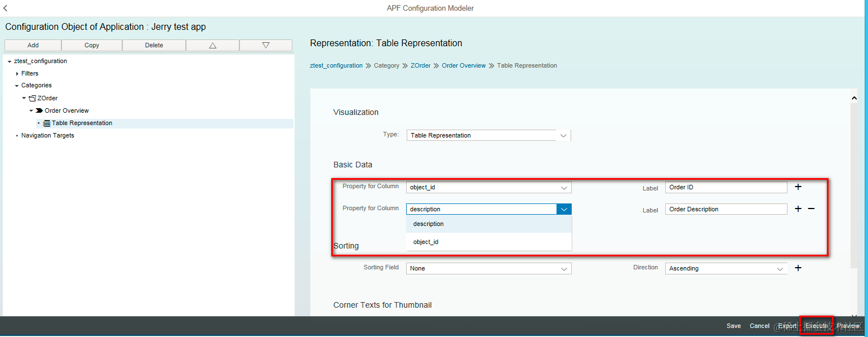Open the visualization Type dropdown
Screen dimensions: 868x337
(563, 135)
